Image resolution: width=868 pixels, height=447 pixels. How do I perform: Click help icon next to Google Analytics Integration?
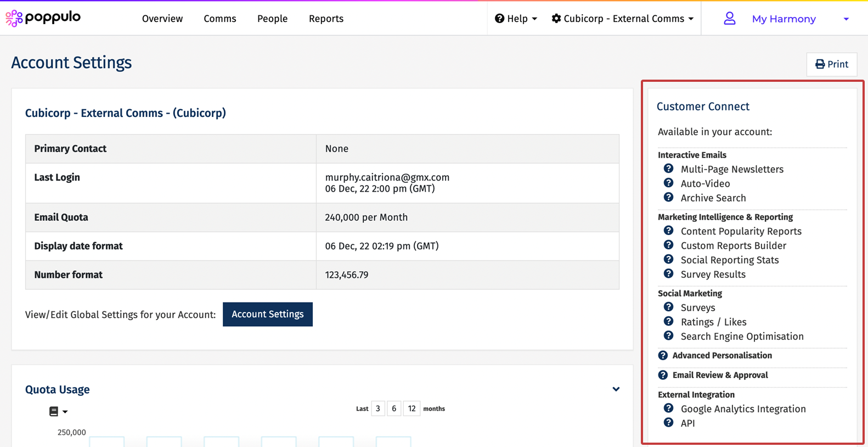coord(668,408)
